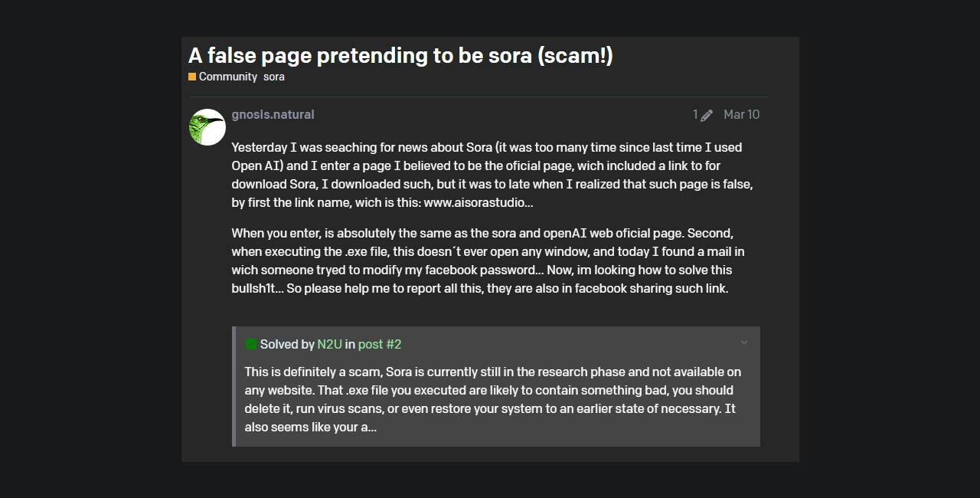Click the orange Community category square
Viewport: 980px width, 498px height.
192,77
